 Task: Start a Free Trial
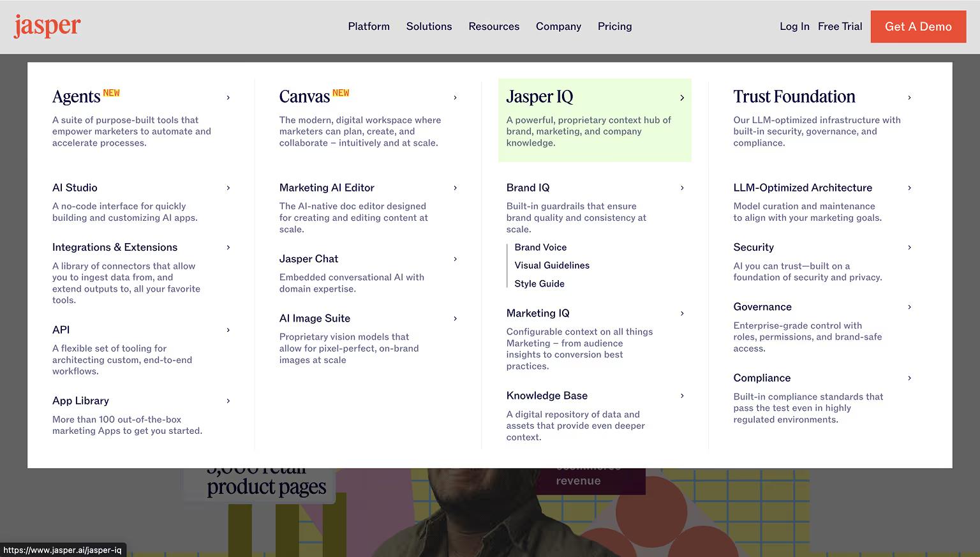point(840,26)
